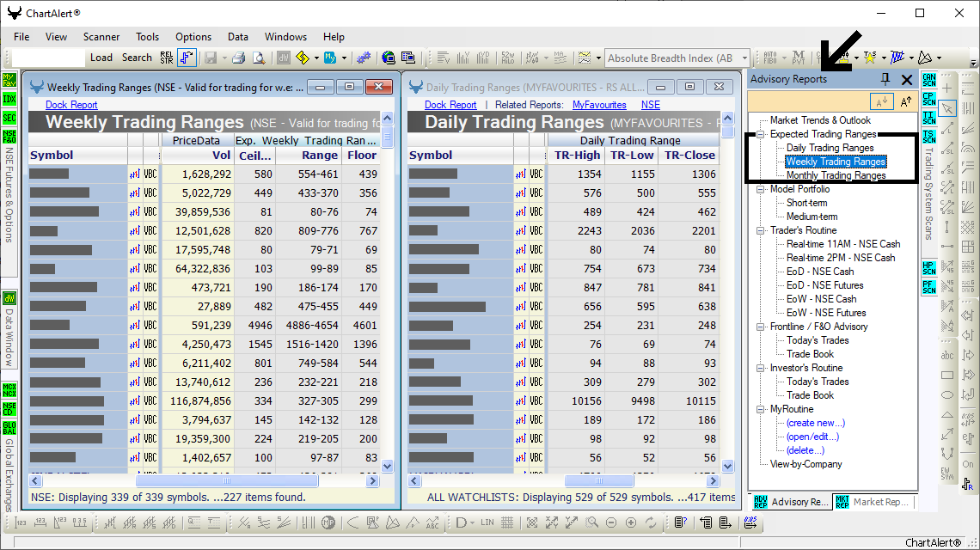Click the 52w HiLo toolbar icon
This screenshot has height=550, width=980.
(x=507, y=58)
